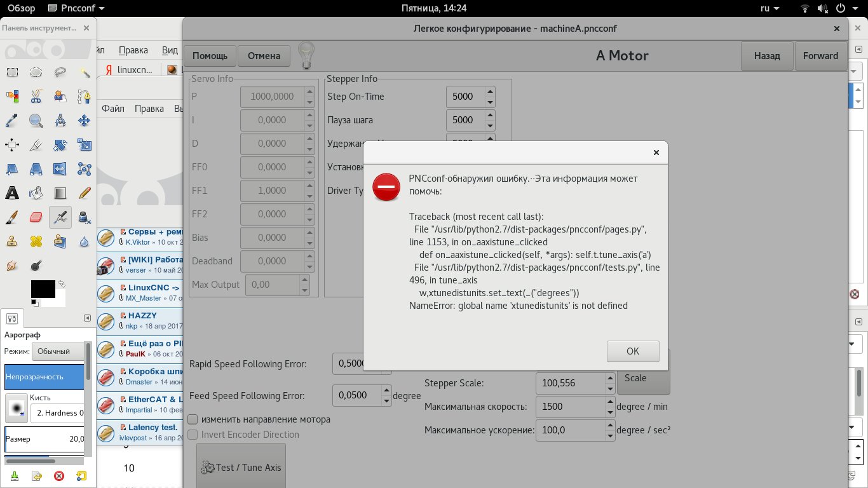868x488 pixels.
Task: Swap foreground and background colors
Action: point(61,283)
